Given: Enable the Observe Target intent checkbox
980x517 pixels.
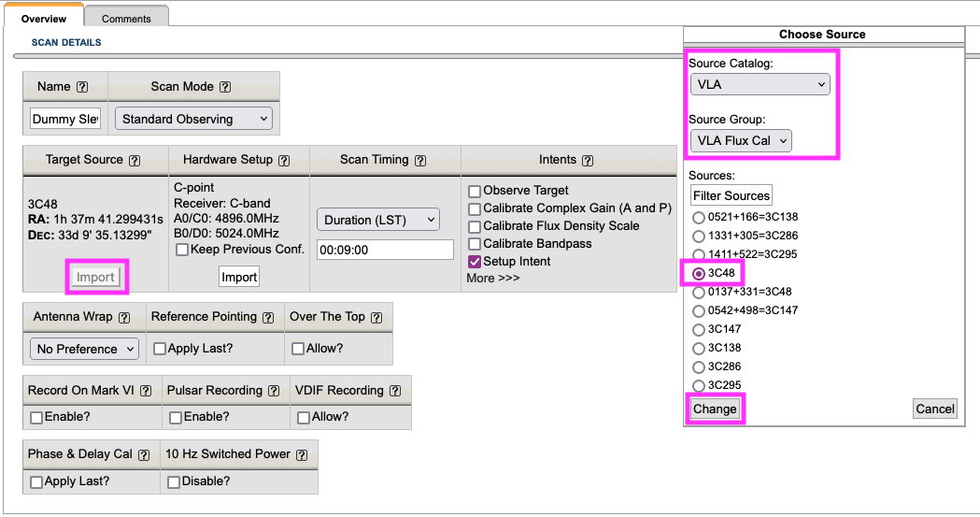Looking at the screenshot, I should pos(475,191).
